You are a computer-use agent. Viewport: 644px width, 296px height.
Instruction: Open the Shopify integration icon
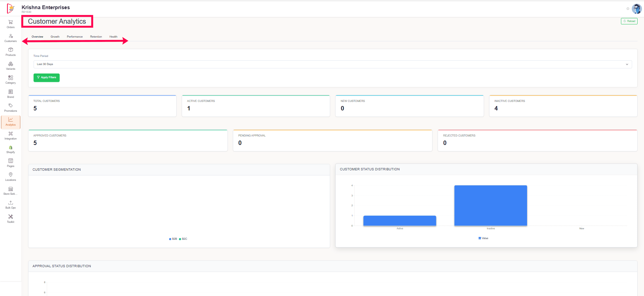coord(11,148)
